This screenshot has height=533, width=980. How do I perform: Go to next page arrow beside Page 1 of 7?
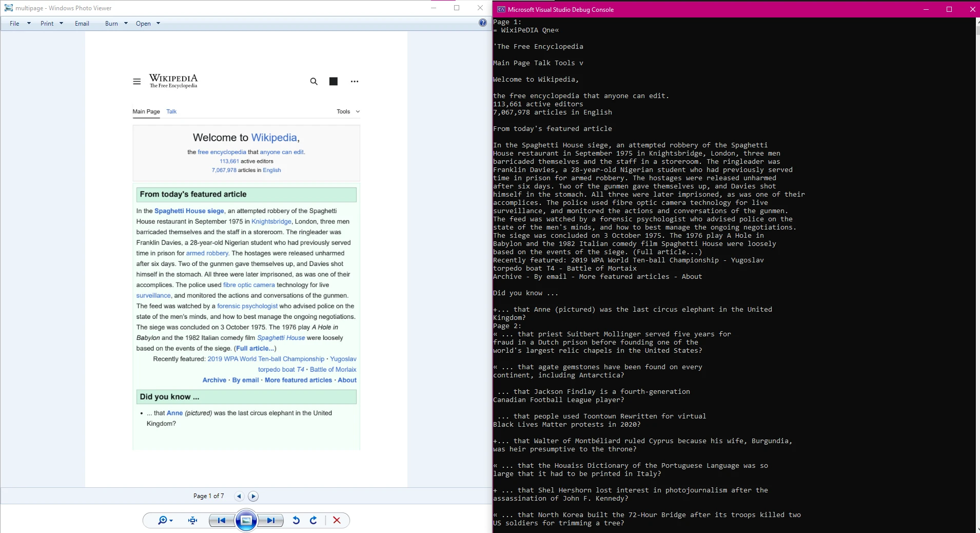click(253, 496)
